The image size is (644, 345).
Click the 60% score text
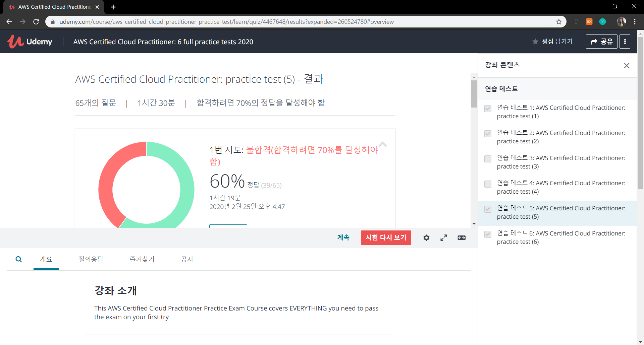click(x=227, y=181)
